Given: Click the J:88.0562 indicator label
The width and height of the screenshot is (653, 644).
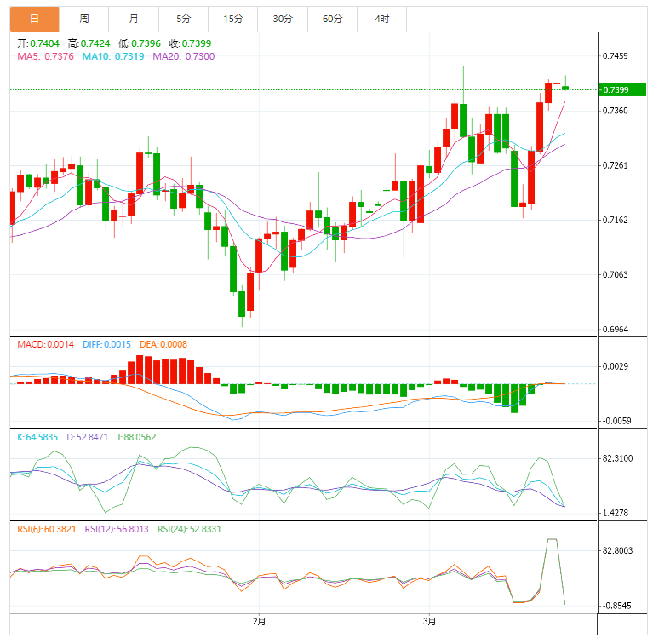Looking at the screenshot, I should pyautogui.click(x=136, y=437).
